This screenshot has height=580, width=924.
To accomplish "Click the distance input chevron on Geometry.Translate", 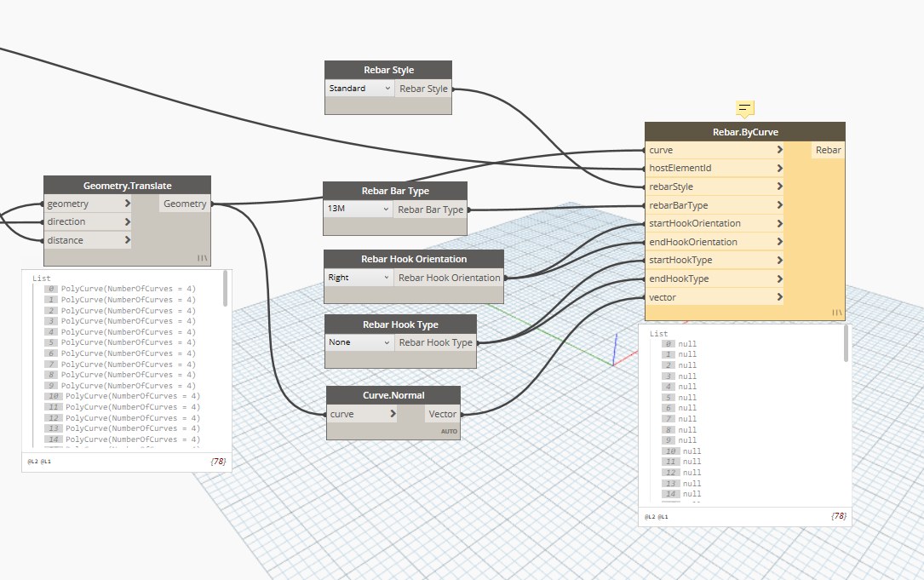I will pos(127,240).
